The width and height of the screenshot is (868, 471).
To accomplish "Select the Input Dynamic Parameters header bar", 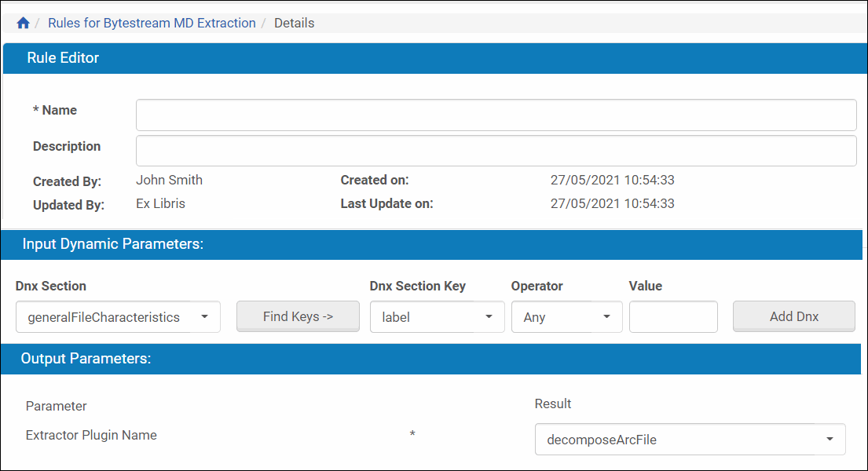I will [x=112, y=244].
